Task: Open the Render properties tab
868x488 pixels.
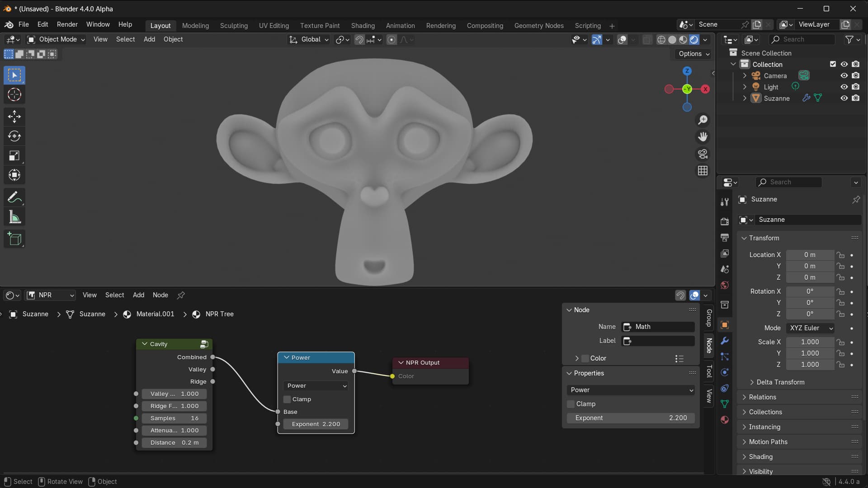Action: click(x=725, y=221)
